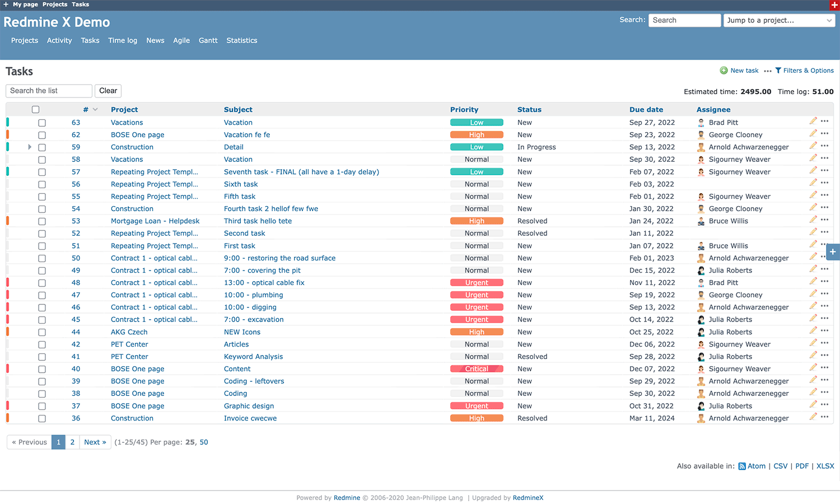Switch to the Gantt tab

coord(208,40)
